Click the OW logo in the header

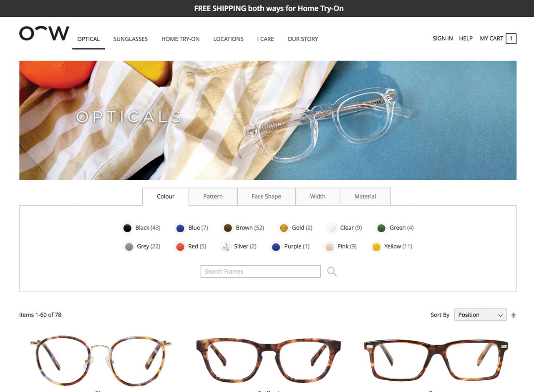point(44,34)
